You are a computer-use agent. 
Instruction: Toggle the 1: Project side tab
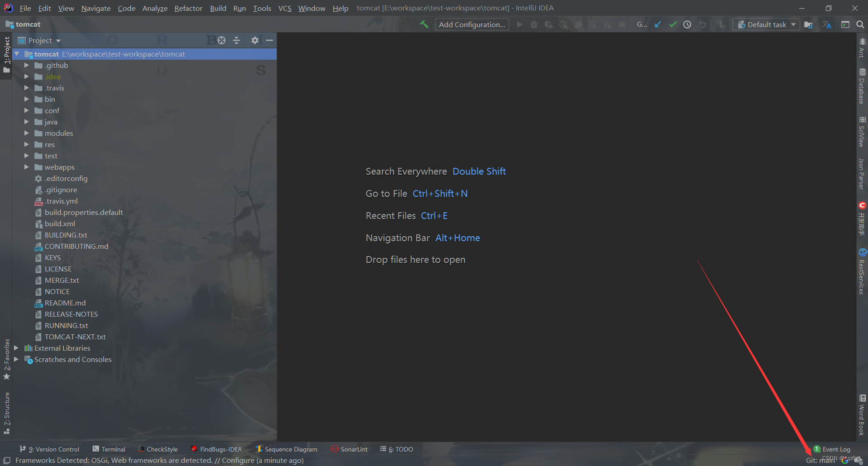[6, 55]
